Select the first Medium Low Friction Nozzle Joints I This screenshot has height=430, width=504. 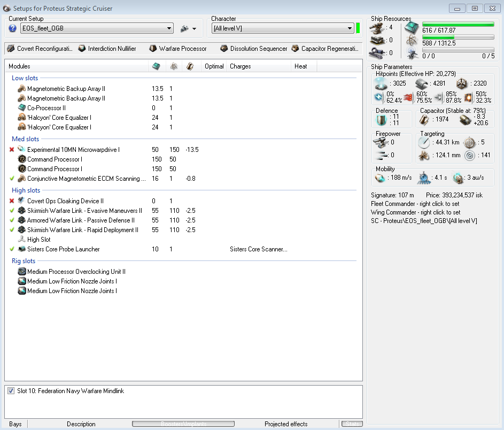pos(183,281)
